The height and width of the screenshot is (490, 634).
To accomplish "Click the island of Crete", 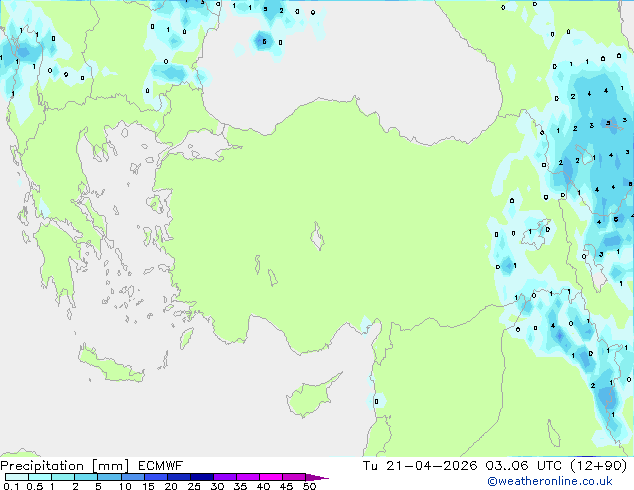I will coord(112,365).
